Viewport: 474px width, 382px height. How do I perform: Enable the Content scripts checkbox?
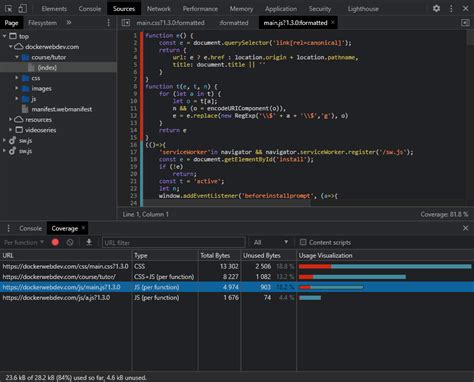[303, 242]
